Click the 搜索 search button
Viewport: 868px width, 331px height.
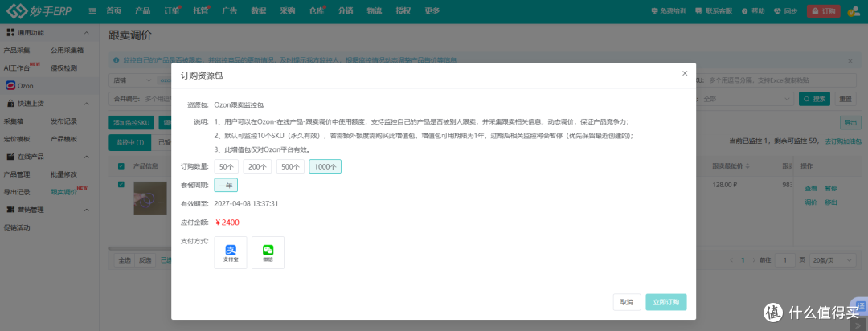814,99
